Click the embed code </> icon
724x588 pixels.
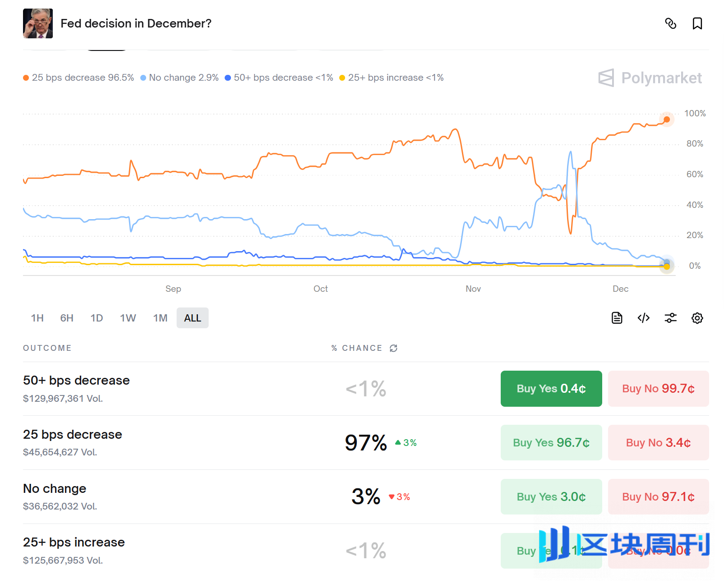point(643,318)
